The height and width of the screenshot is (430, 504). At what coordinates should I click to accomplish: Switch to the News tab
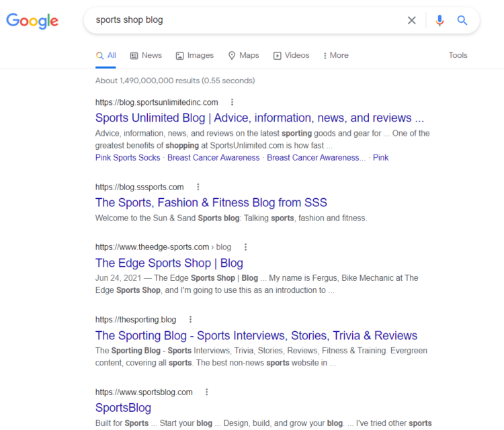(x=146, y=56)
